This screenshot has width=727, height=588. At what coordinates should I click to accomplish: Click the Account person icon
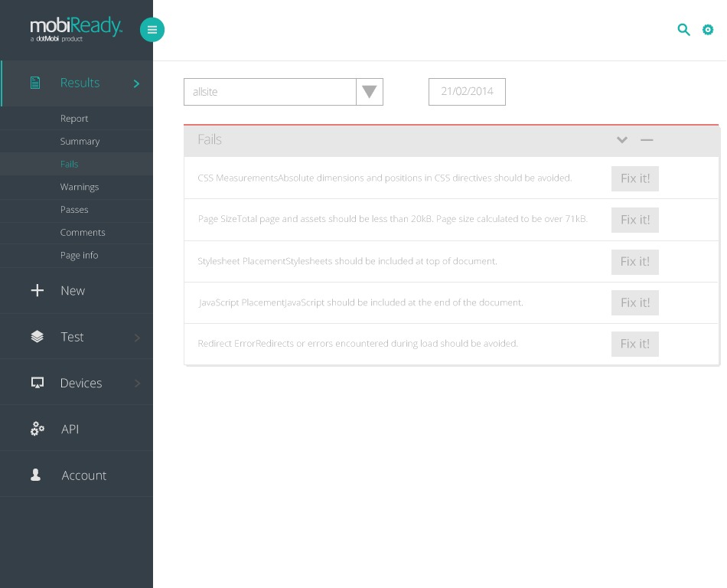pyautogui.click(x=35, y=475)
